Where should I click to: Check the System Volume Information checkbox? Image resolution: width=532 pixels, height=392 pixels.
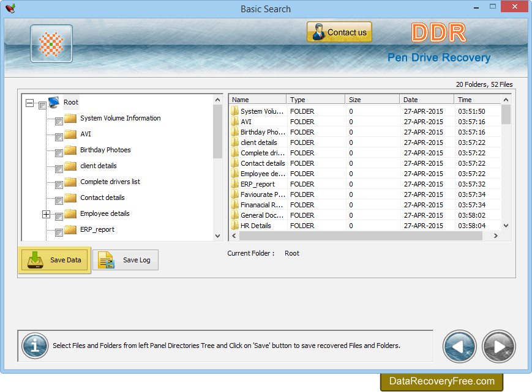coord(59,121)
